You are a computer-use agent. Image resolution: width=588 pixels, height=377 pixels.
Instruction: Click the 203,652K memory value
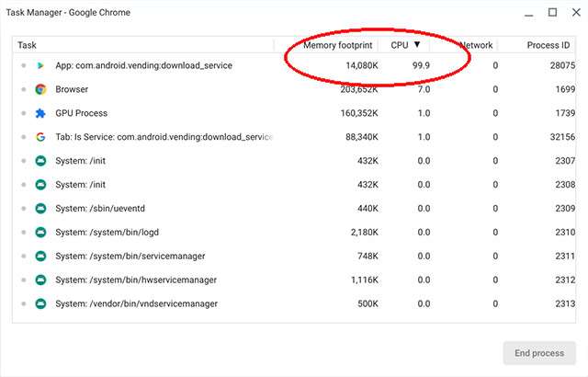tap(359, 89)
